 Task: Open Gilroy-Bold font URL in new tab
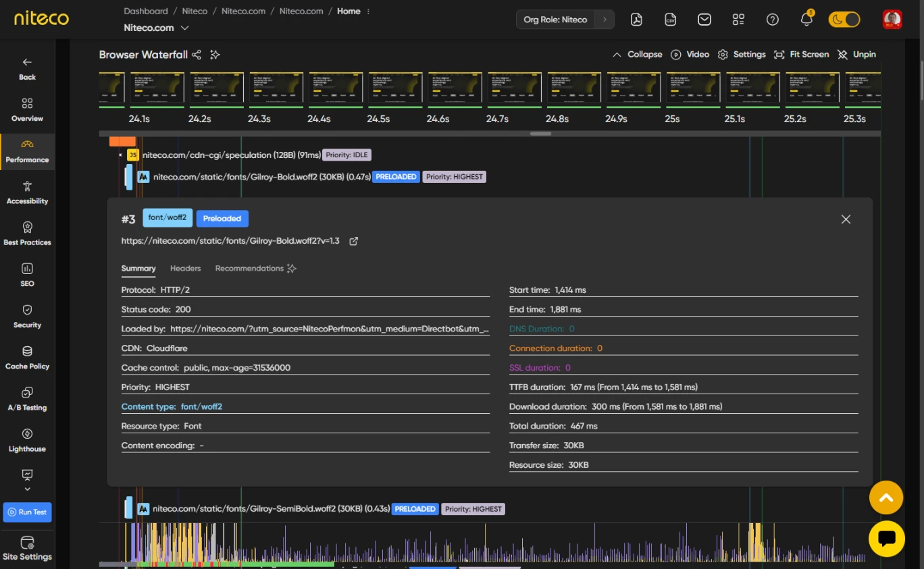[353, 241]
